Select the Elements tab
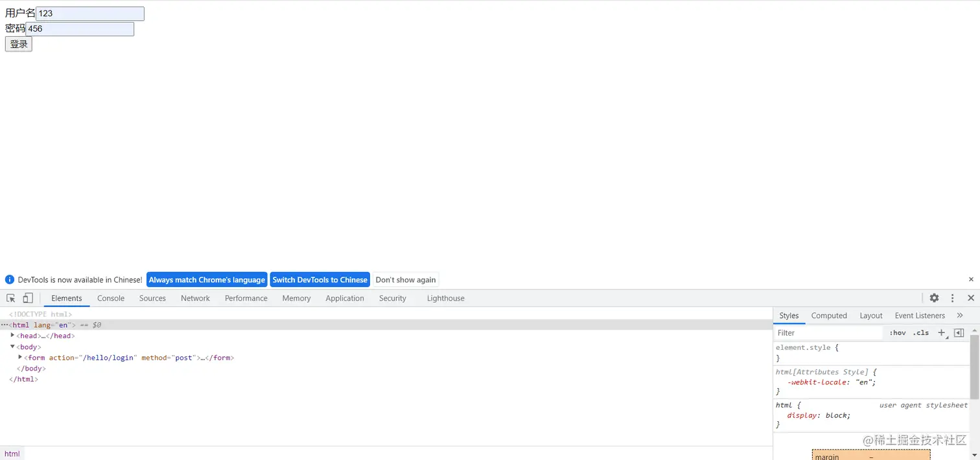The image size is (980, 460). click(67, 298)
